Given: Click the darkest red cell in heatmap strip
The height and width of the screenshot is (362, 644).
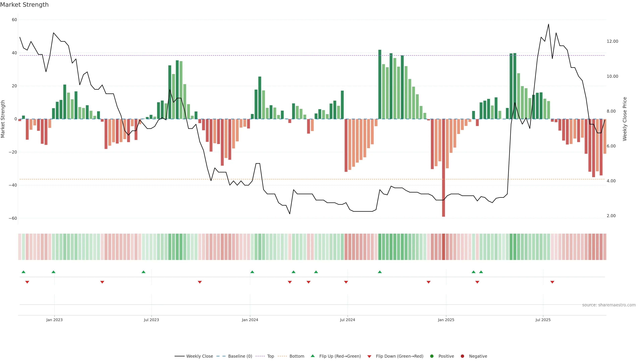Looking at the screenshot, I should pos(443,247).
